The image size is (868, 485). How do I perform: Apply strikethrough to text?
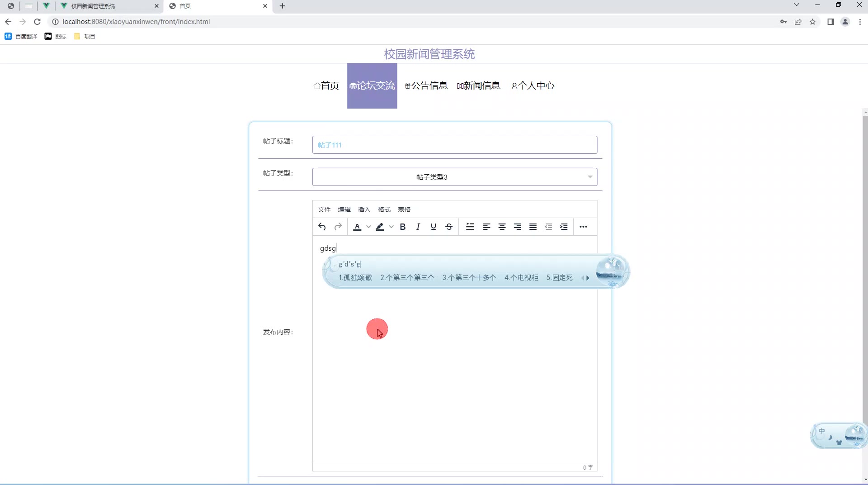448,227
